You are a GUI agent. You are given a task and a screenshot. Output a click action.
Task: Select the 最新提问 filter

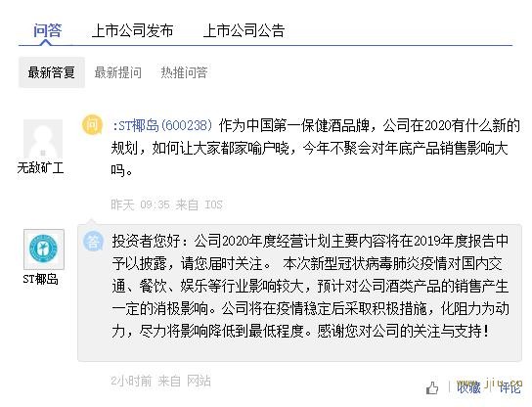point(117,72)
